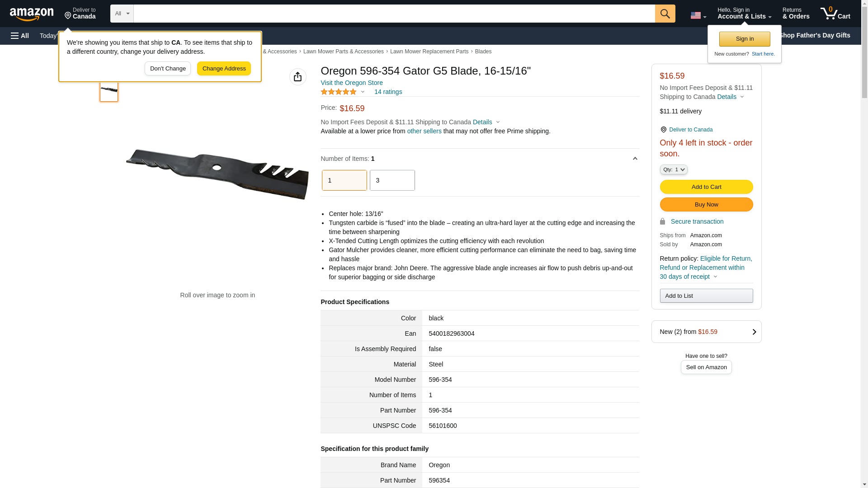
Task: Open the star rating popover
Action: tap(343, 92)
